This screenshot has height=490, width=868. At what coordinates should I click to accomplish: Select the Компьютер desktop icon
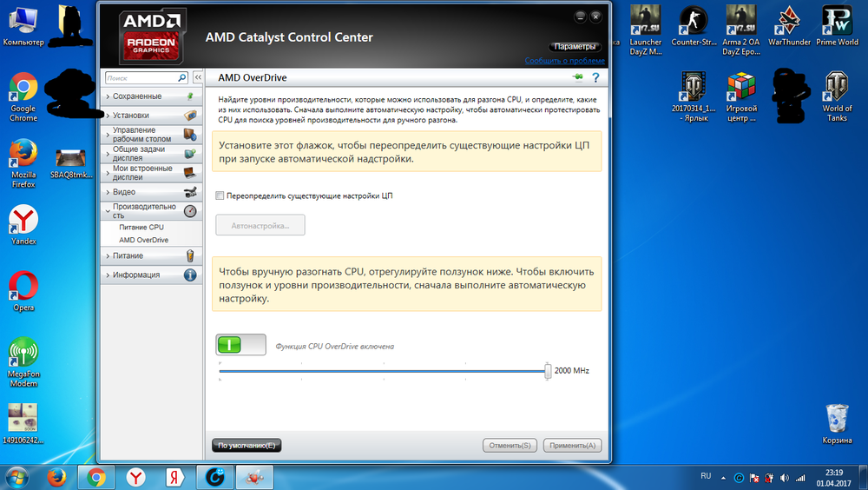pyautogui.click(x=23, y=25)
